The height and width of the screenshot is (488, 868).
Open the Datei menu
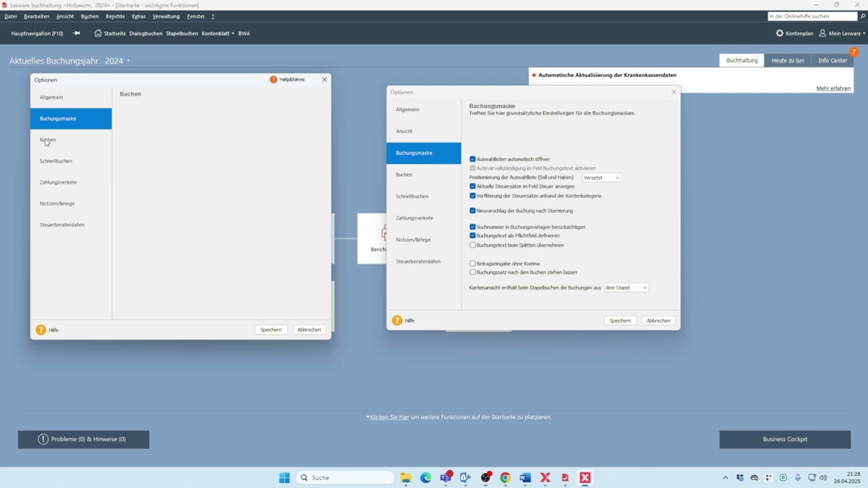point(11,16)
